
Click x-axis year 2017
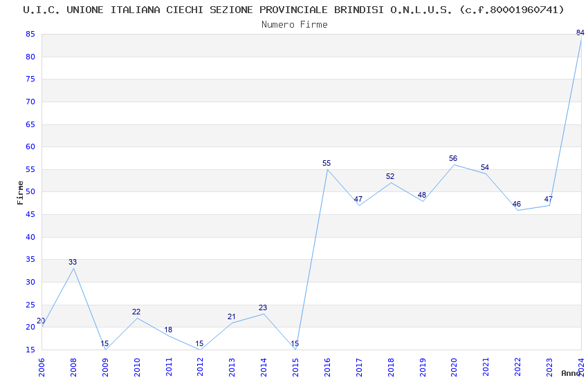click(x=359, y=367)
